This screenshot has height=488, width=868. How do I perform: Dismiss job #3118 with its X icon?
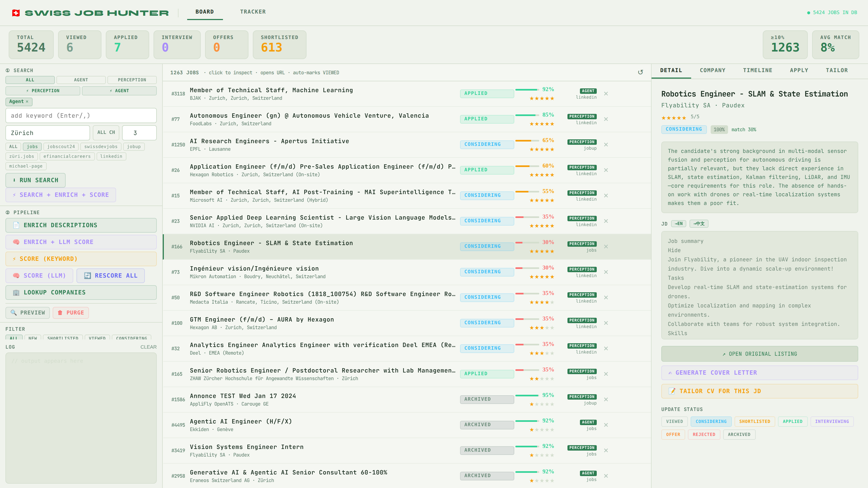pyautogui.click(x=606, y=94)
